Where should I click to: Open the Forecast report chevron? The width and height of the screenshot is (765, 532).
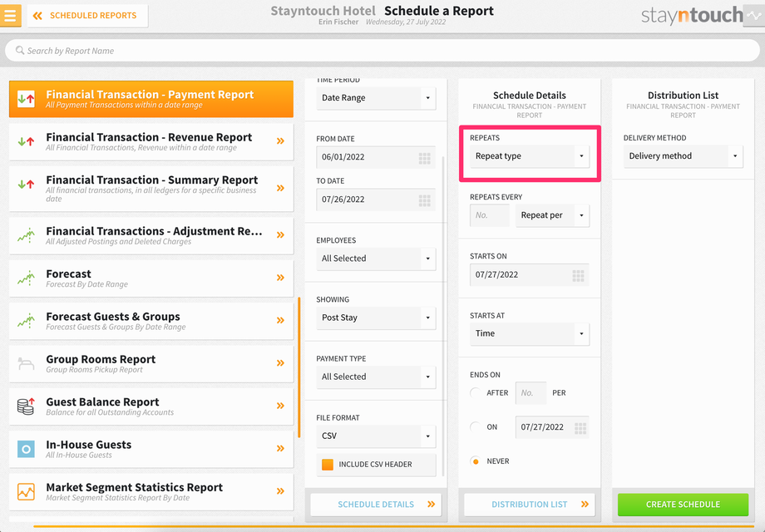coord(280,278)
